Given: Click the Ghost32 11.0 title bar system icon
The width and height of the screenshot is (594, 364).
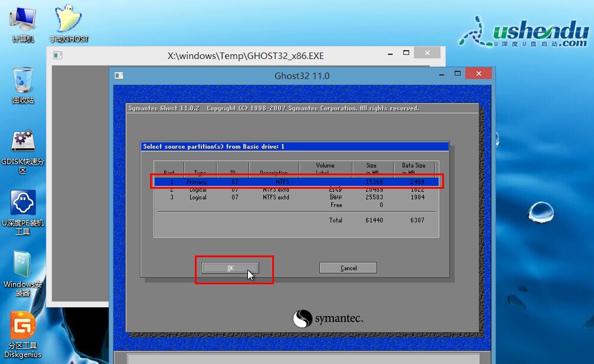Looking at the screenshot, I should point(119,76).
